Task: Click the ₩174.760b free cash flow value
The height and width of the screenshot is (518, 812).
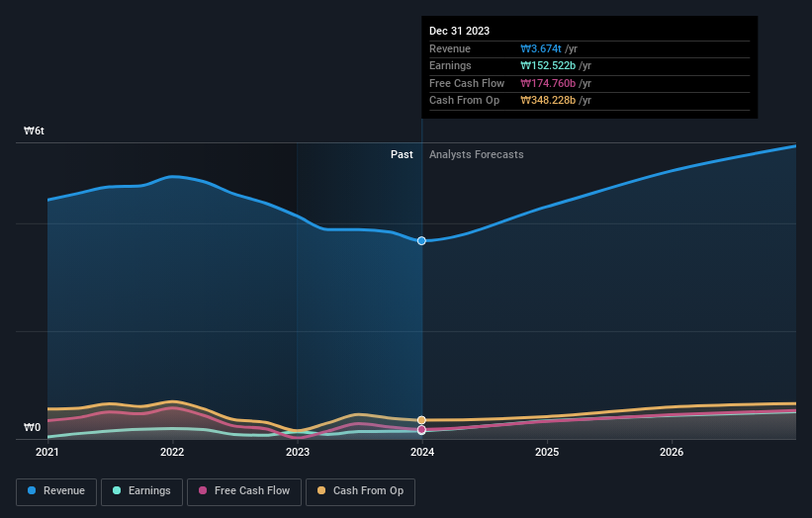Action: coord(548,83)
